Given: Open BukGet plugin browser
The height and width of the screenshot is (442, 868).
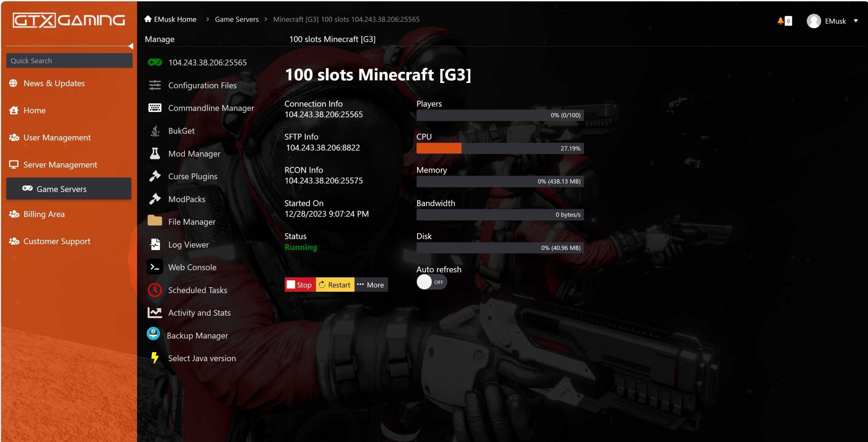Looking at the screenshot, I should coord(181,131).
